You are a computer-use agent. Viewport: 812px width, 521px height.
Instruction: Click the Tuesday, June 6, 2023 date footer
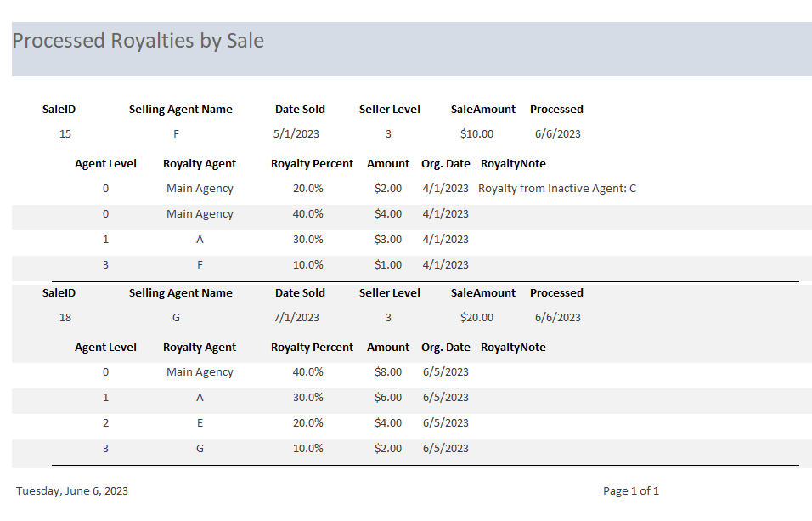(72, 490)
